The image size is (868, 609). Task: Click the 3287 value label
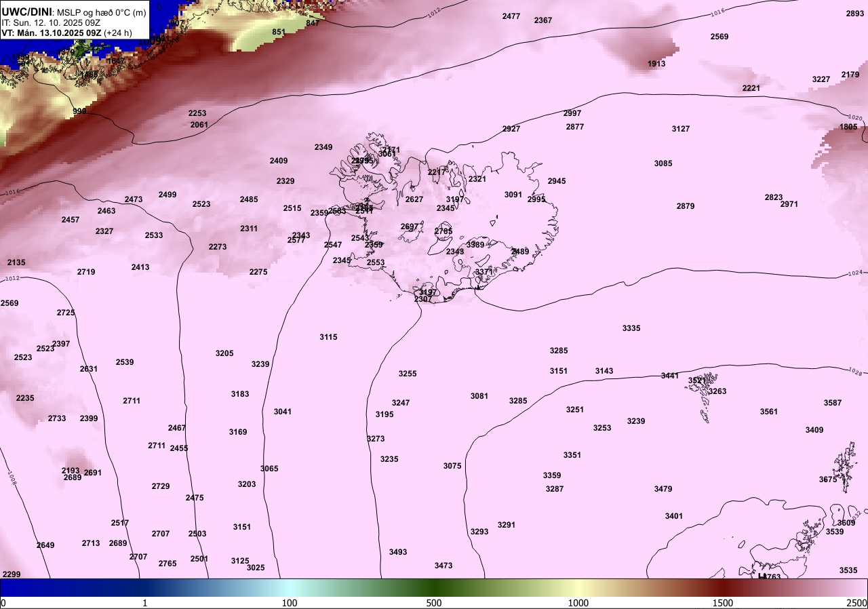point(555,489)
